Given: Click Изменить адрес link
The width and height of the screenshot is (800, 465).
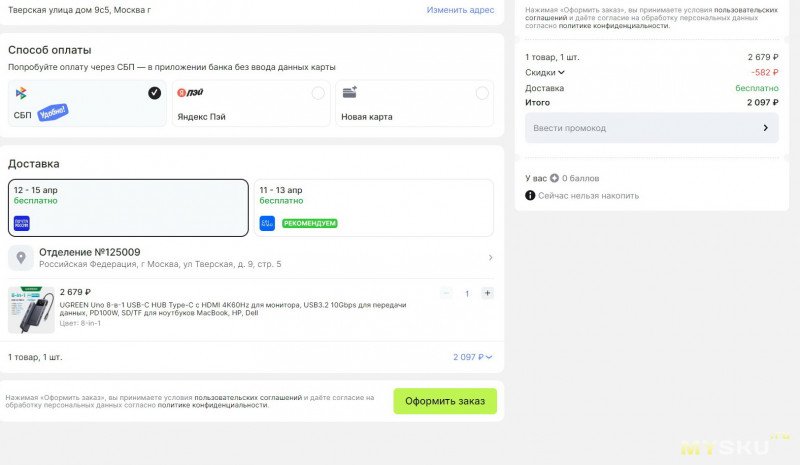Looking at the screenshot, I should coord(460,9).
